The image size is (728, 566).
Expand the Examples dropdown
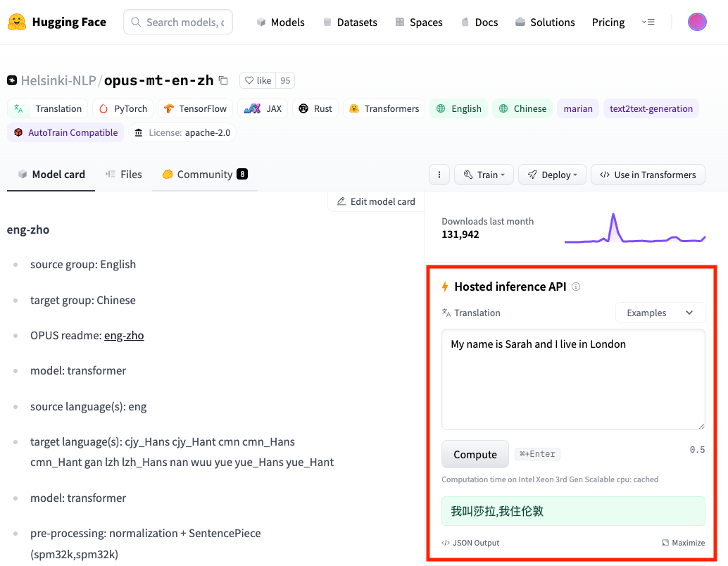tap(660, 313)
